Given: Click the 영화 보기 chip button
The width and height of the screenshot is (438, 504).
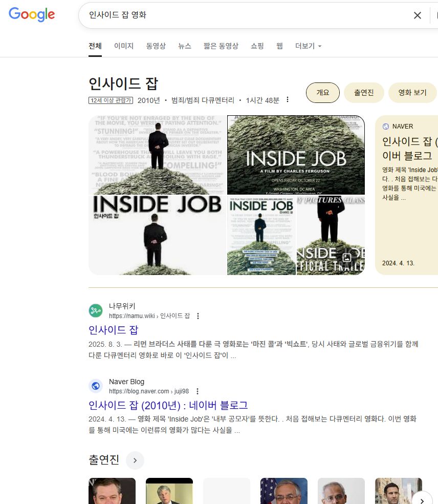Looking at the screenshot, I should 412,93.
